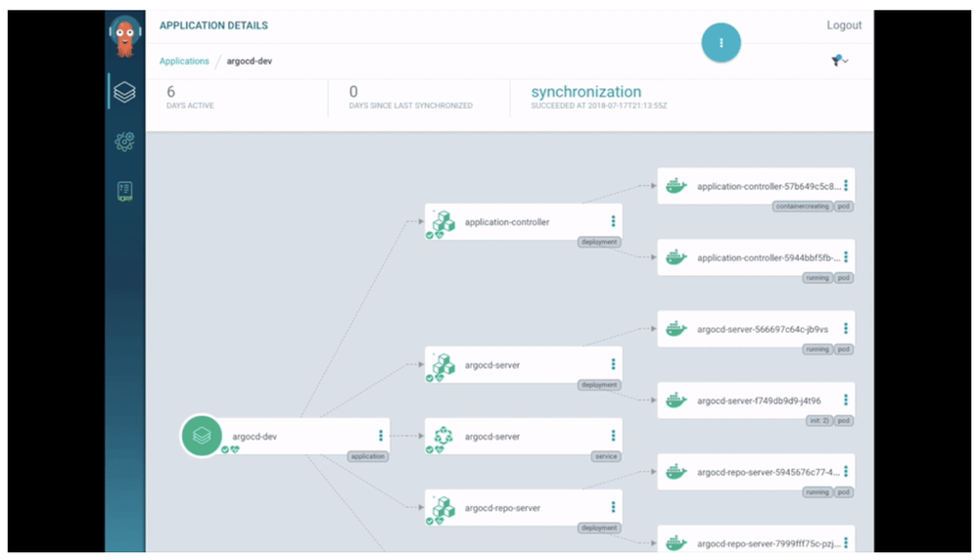Open kebab menu for argocd-server service
Image resolution: width=979 pixels, height=560 pixels.
(613, 436)
